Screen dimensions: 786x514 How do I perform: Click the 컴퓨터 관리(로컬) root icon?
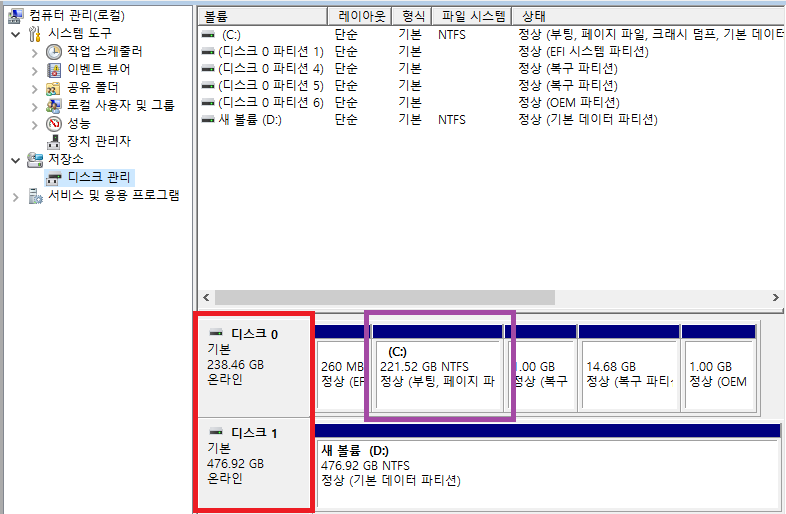15,16
